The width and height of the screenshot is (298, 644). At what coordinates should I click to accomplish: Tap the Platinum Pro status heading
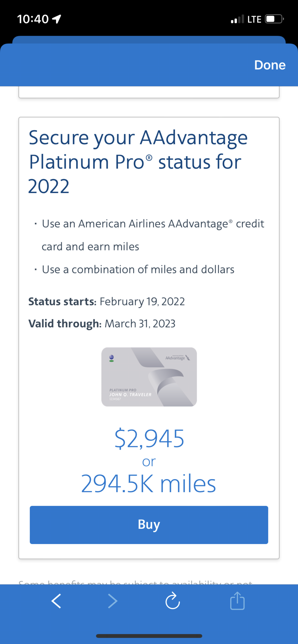tap(138, 162)
